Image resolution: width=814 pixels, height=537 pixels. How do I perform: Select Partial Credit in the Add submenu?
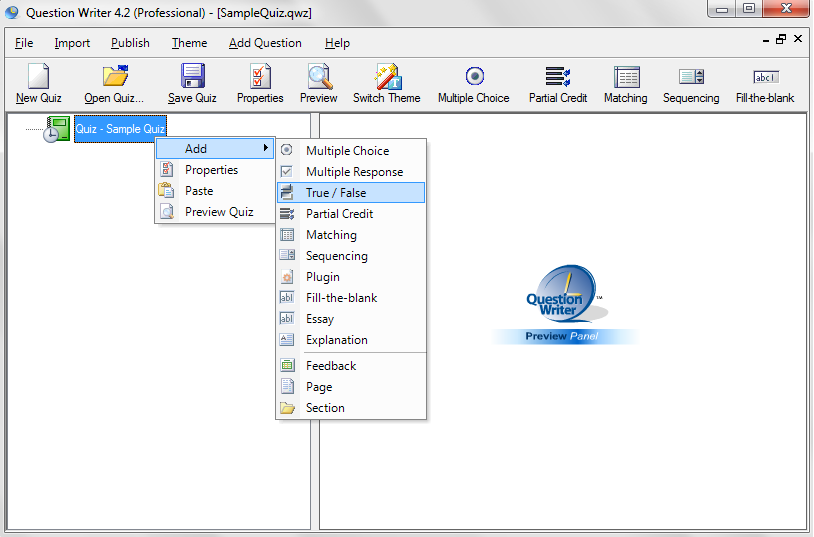point(351,214)
